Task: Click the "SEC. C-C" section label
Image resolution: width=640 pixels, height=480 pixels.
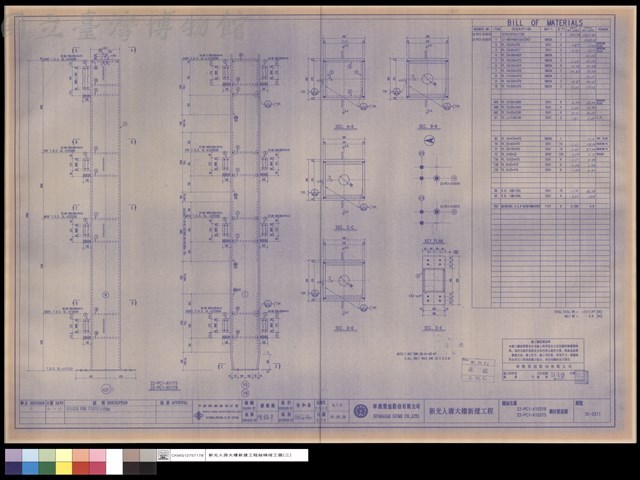Action: pyautogui.click(x=345, y=227)
